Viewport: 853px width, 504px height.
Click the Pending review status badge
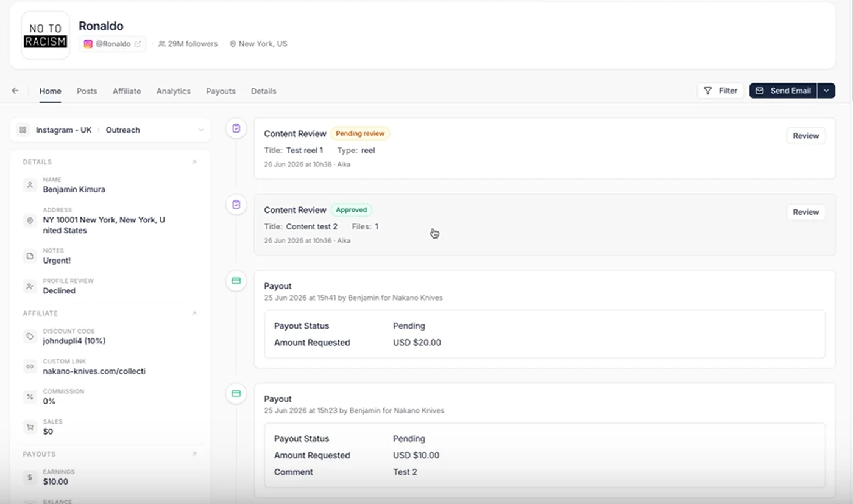click(360, 133)
